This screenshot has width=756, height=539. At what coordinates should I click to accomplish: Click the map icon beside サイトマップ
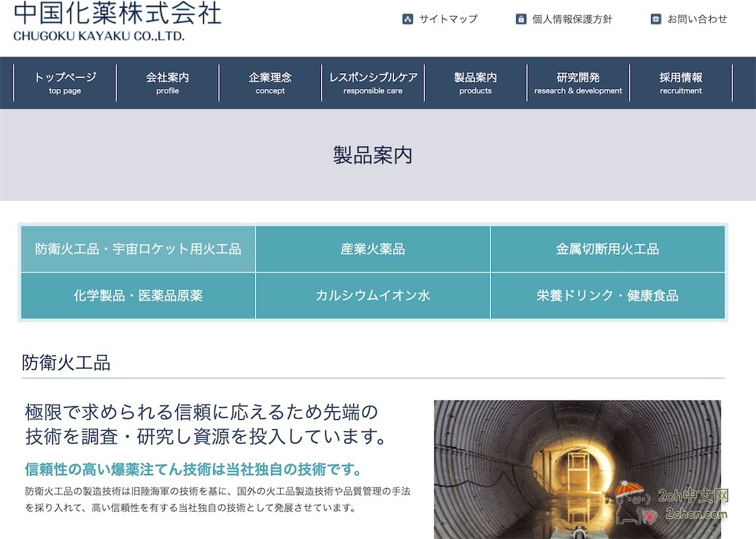pyautogui.click(x=409, y=19)
